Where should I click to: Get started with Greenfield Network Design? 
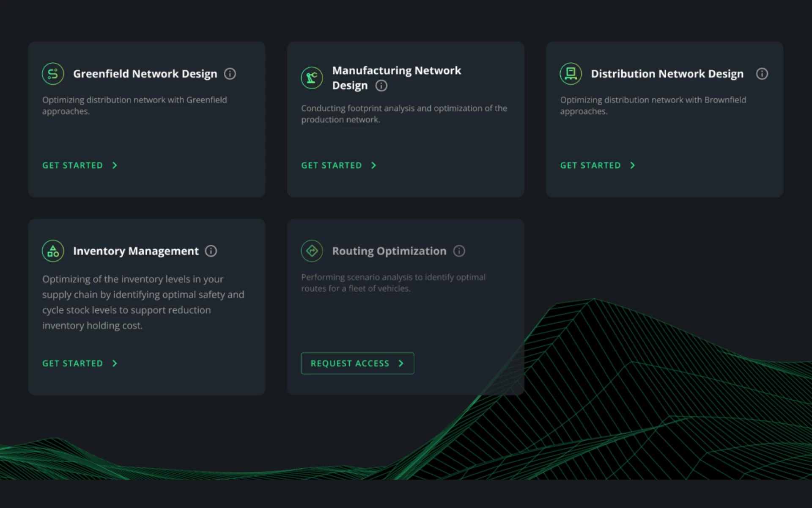click(79, 166)
